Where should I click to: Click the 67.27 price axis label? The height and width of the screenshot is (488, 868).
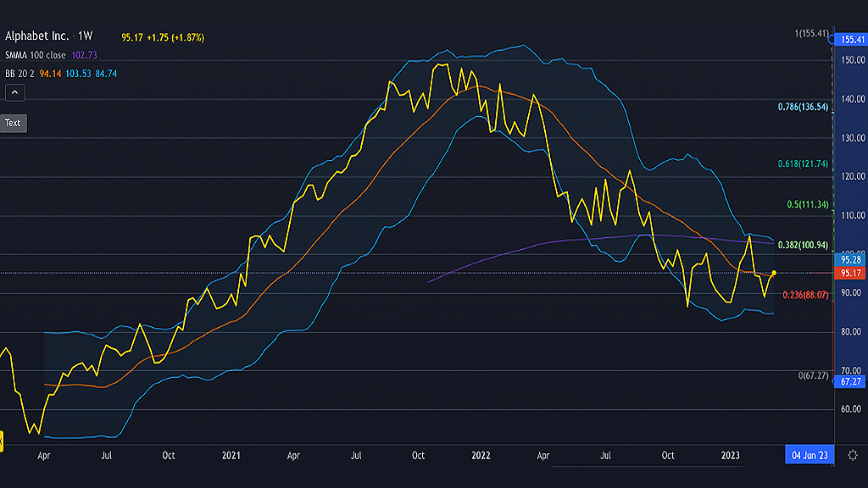tap(850, 382)
